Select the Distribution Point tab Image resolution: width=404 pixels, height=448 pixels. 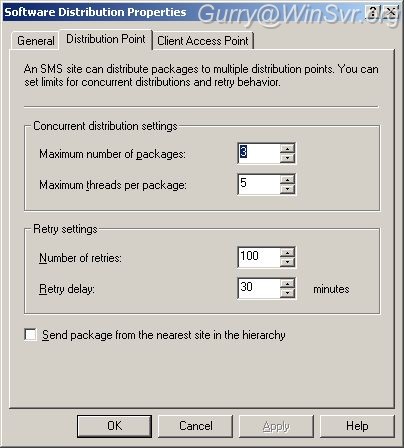point(106,39)
